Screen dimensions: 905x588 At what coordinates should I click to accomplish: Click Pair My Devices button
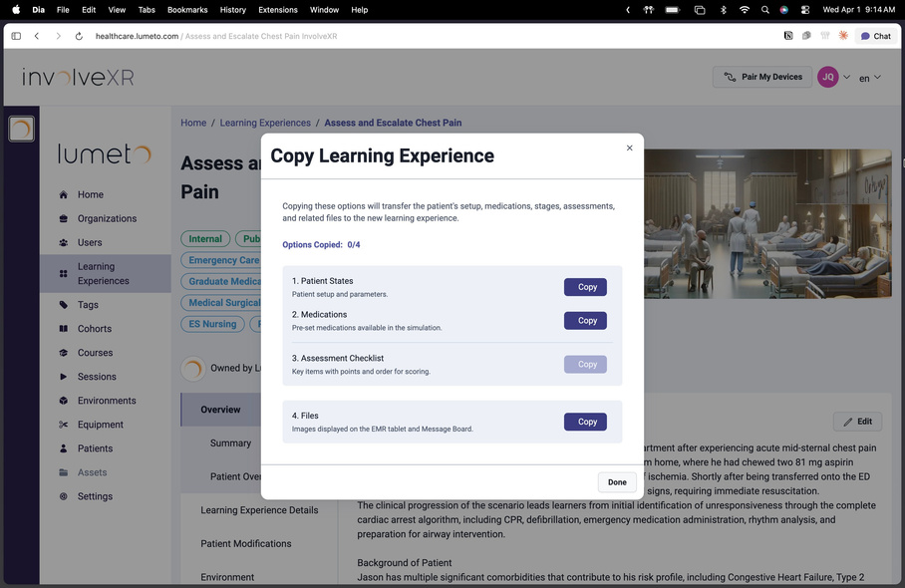click(x=762, y=77)
